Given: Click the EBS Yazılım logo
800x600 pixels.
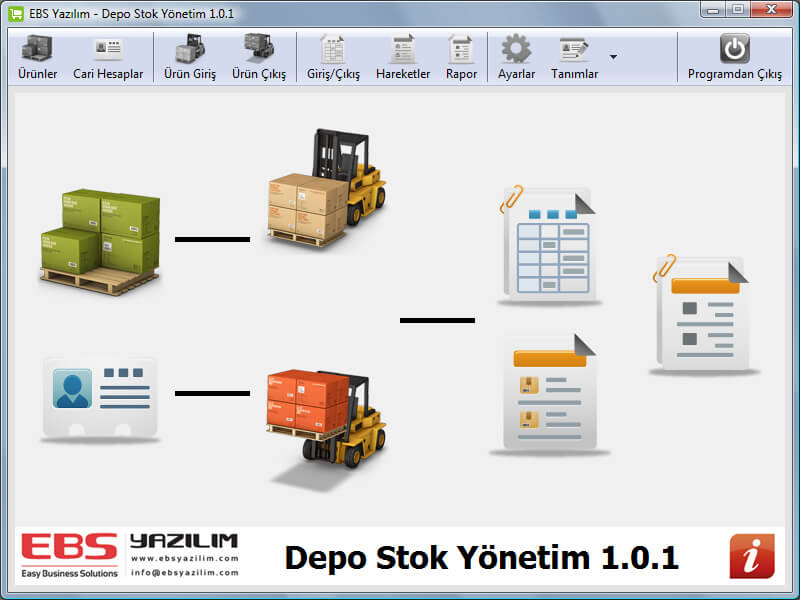Looking at the screenshot, I should [130, 556].
